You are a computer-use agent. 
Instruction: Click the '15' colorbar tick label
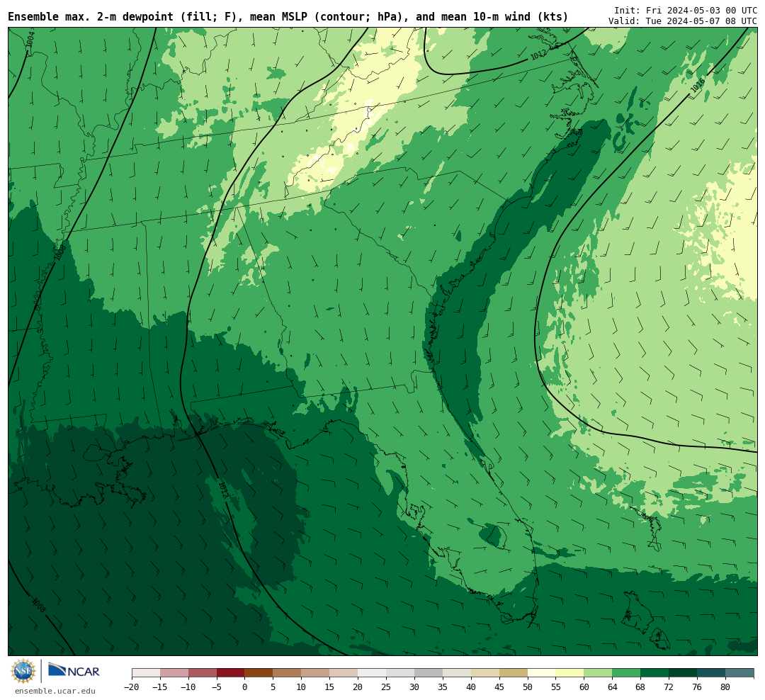330,687
